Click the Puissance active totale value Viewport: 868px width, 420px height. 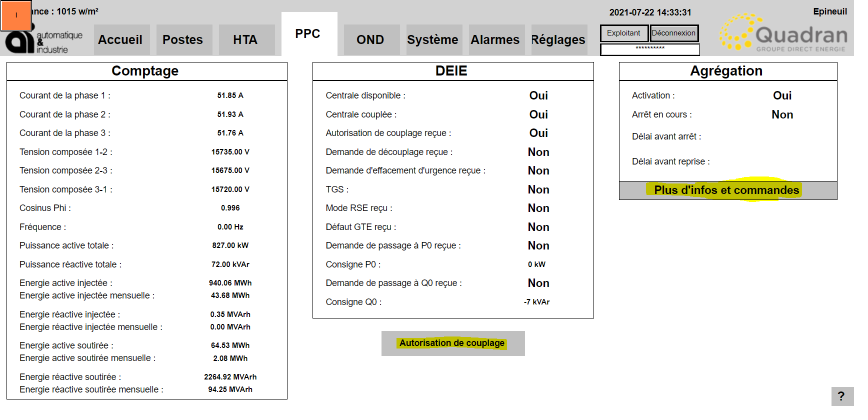tap(230, 245)
